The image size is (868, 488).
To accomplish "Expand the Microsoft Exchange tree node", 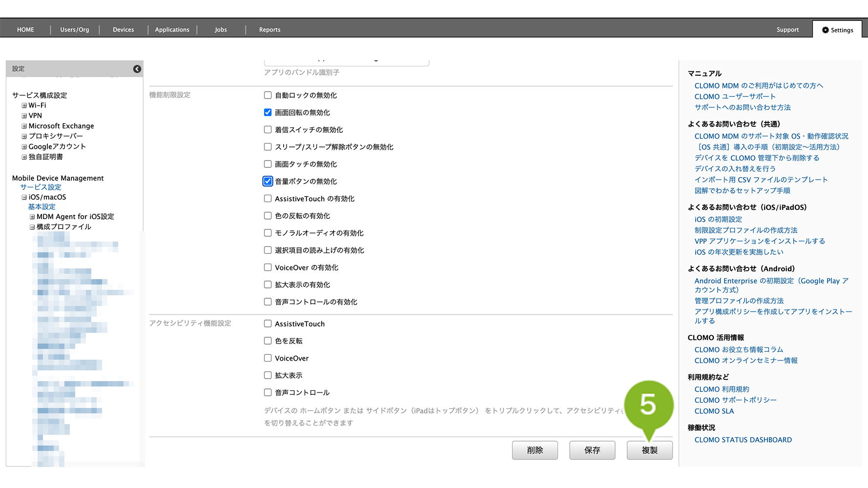I will (24, 126).
